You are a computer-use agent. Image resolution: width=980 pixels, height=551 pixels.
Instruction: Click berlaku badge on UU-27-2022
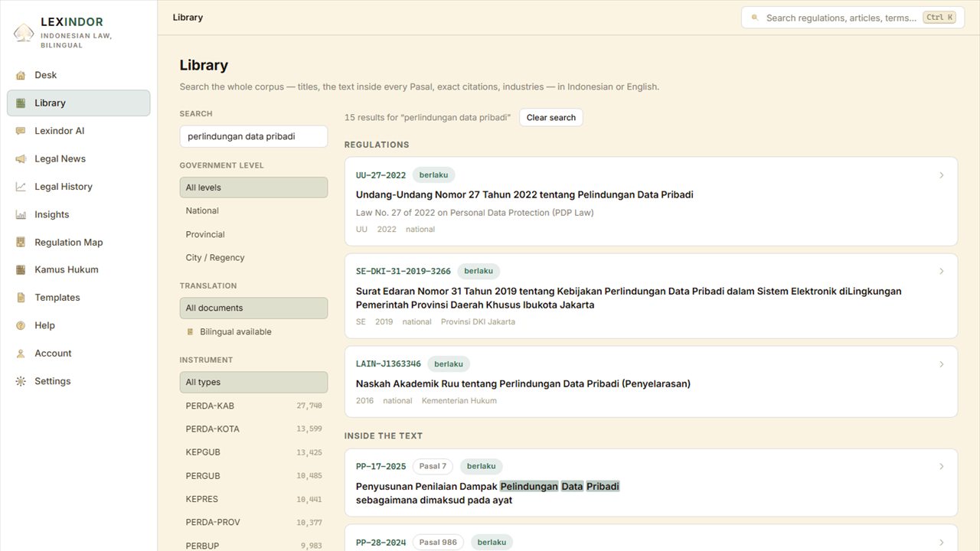click(x=434, y=175)
